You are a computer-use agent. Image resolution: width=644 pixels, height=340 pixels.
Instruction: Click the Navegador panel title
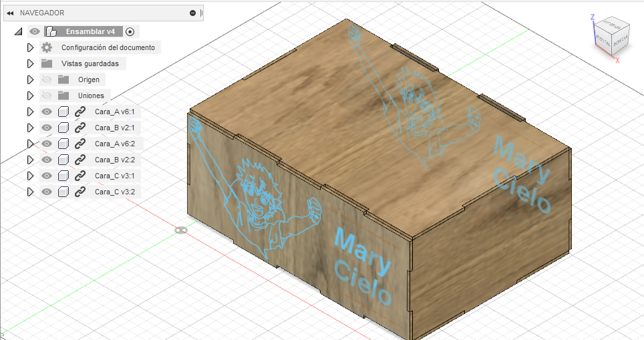42,13
